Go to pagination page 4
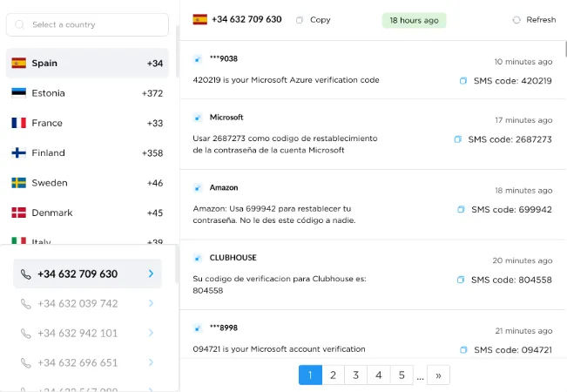 (x=379, y=375)
